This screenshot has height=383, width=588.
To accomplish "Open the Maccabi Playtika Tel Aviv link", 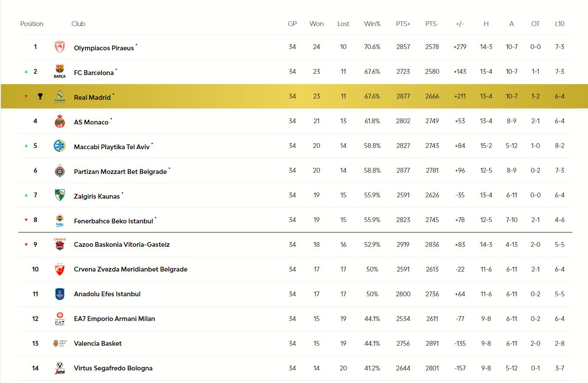I will point(112,147).
